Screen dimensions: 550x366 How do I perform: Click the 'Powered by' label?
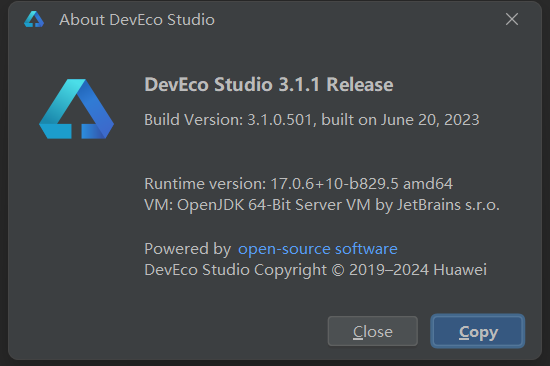pyautogui.click(x=188, y=249)
